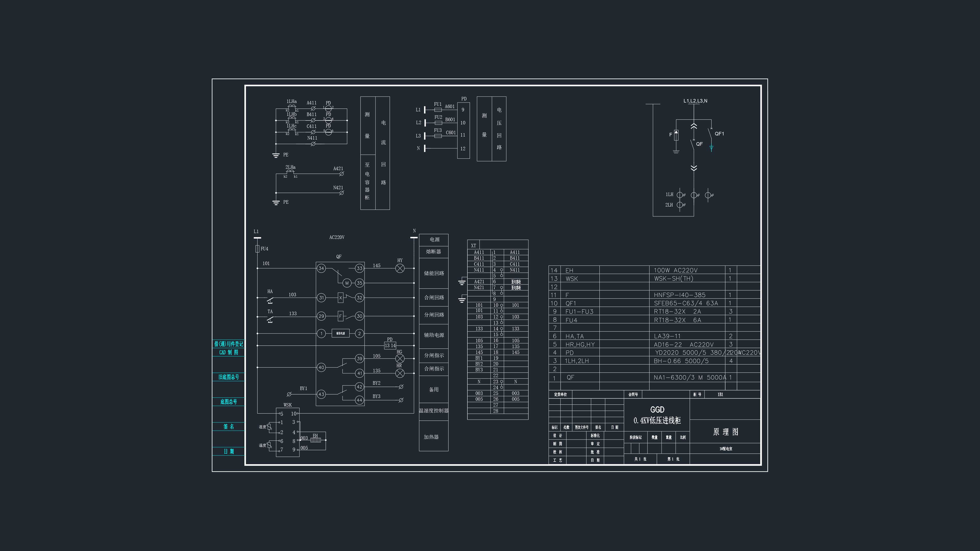Image resolution: width=980 pixels, height=551 pixels.
Task: Click the A601 wire label
Action: [450, 106]
